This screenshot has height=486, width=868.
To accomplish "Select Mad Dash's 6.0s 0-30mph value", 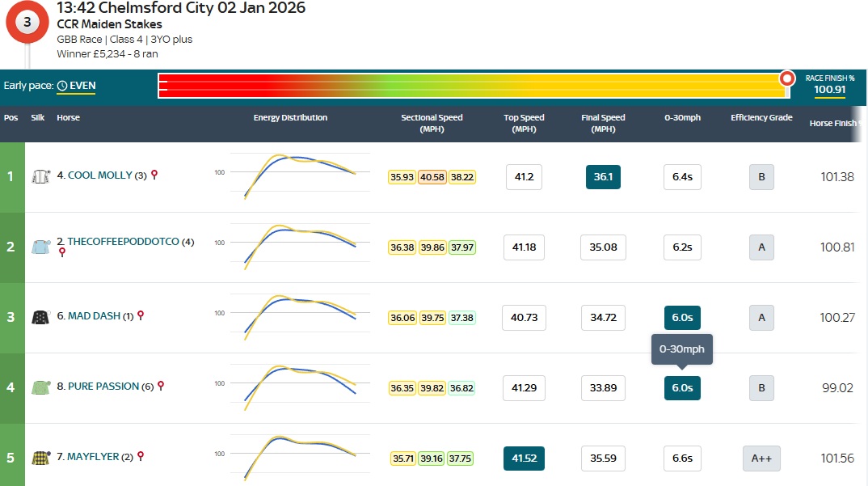I will click(x=682, y=318).
